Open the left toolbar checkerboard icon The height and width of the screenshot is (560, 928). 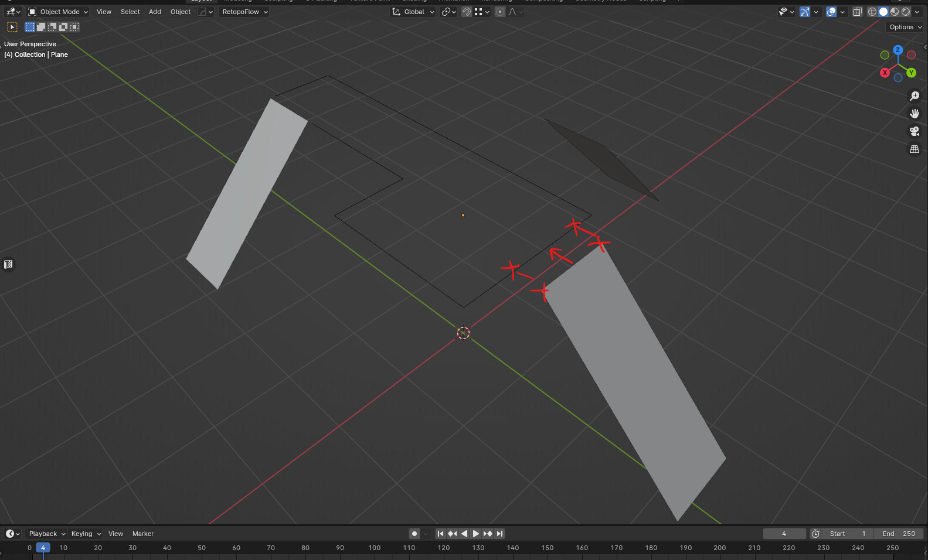8,264
